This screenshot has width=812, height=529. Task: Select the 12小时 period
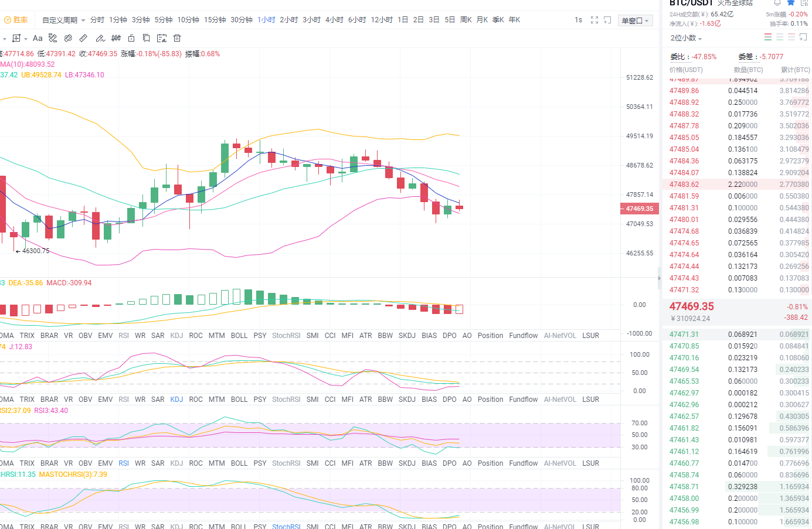coord(382,20)
